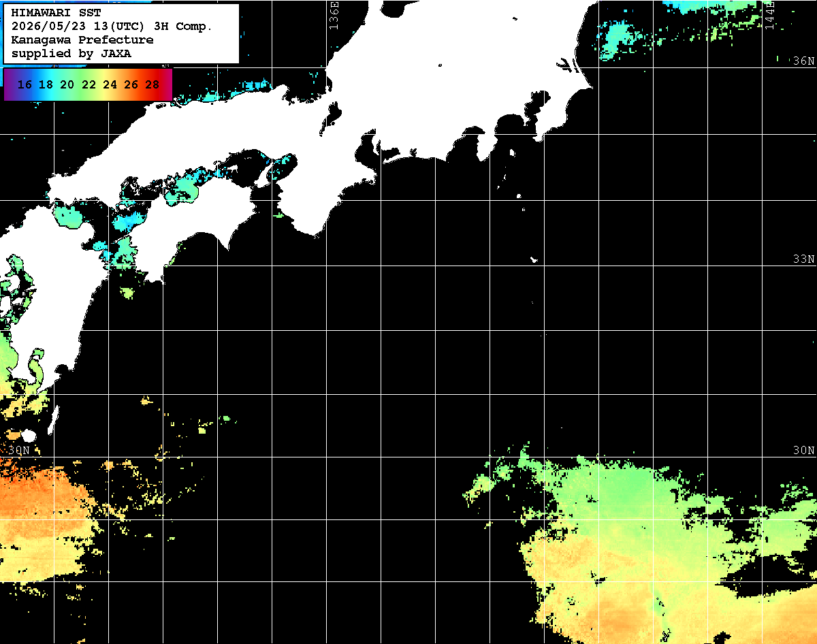817x644 pixels.
Task: Click the 136E longitude label
Action: point(334,15)
